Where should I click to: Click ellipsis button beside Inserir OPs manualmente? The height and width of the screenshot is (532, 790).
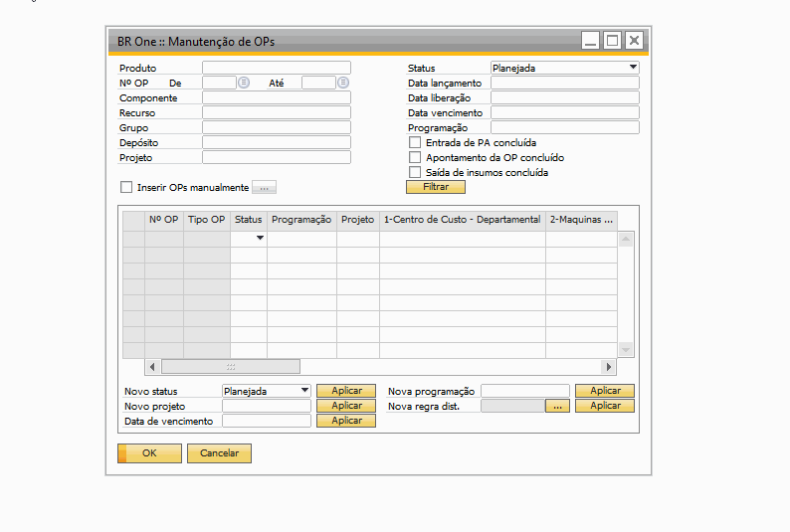tap(264, 187)
